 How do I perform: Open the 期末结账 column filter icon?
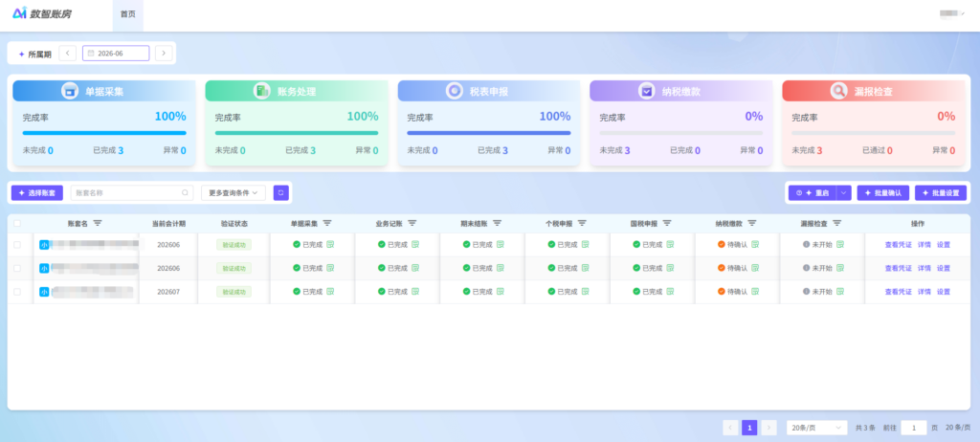tap(497, 223)
